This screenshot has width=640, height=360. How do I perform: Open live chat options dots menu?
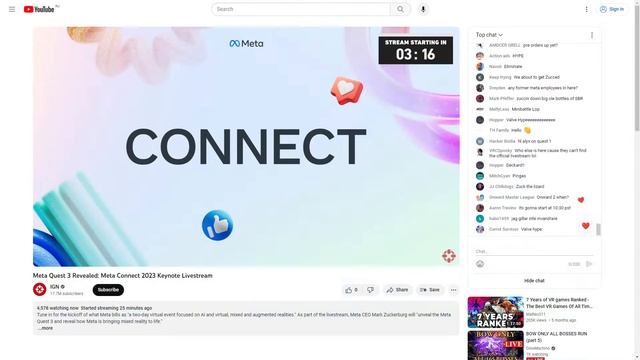(592, 35)
